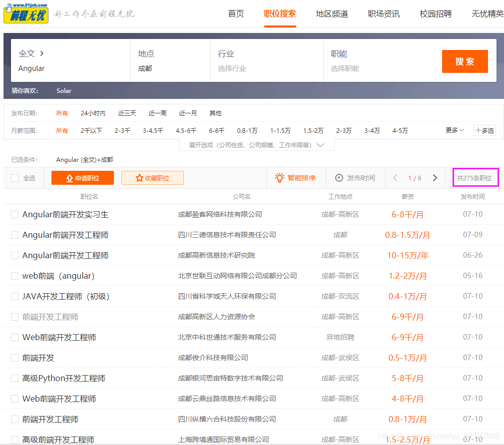Click the 06-26 publish date

[x=473, y=255]
